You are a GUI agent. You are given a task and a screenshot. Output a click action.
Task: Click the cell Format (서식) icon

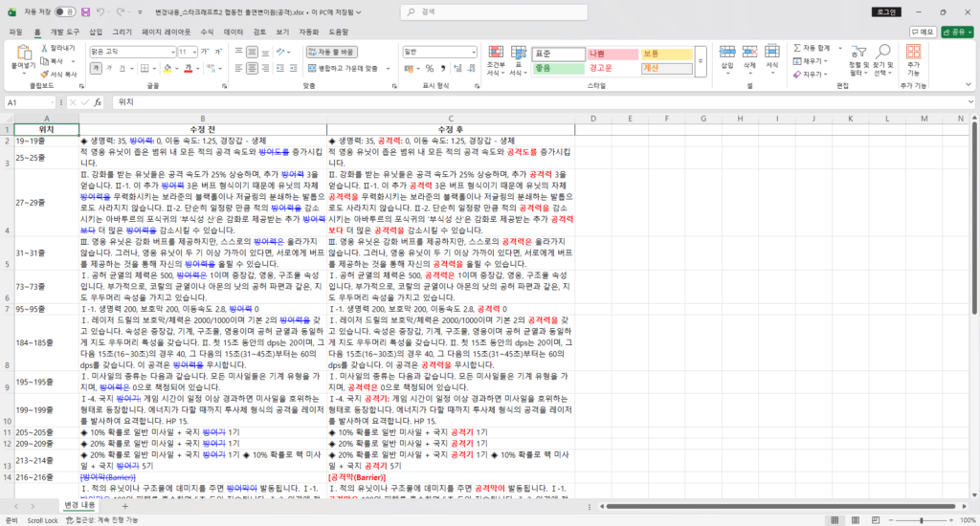point(772,52)
